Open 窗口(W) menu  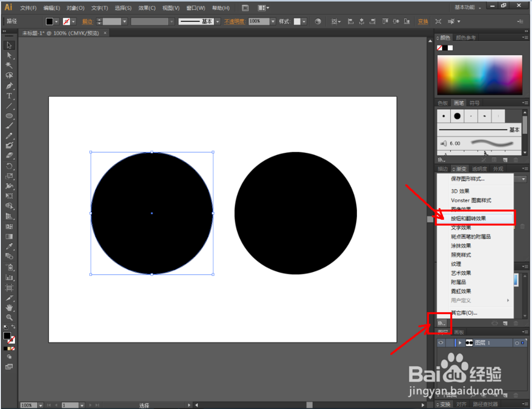[x=196, y=8]
